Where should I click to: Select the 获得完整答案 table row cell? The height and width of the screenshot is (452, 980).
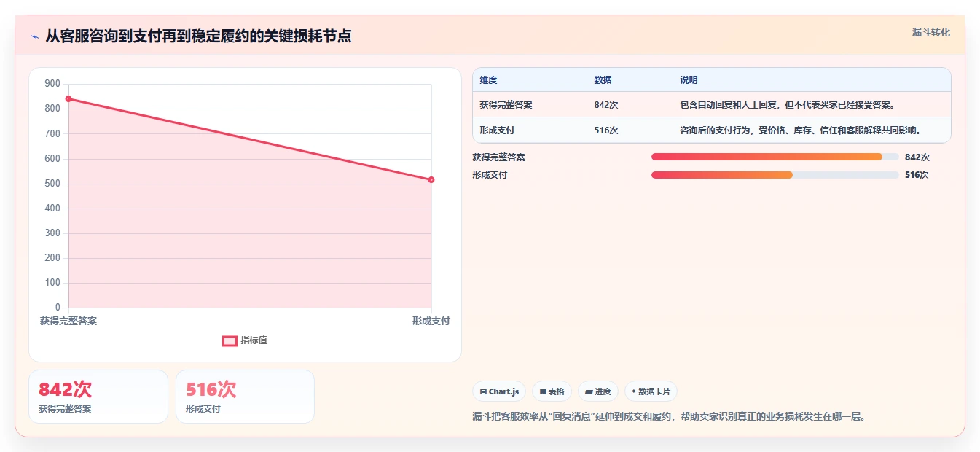pos(506,105)
